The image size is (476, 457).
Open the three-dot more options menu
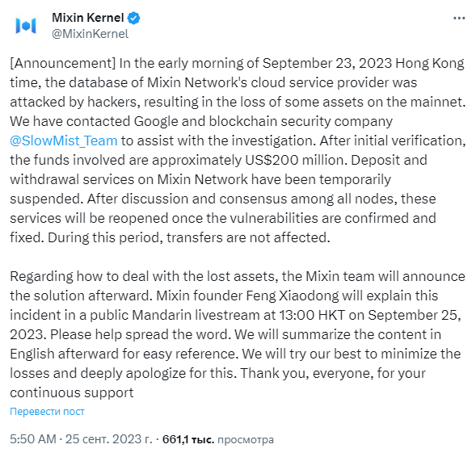coord(459,19)
